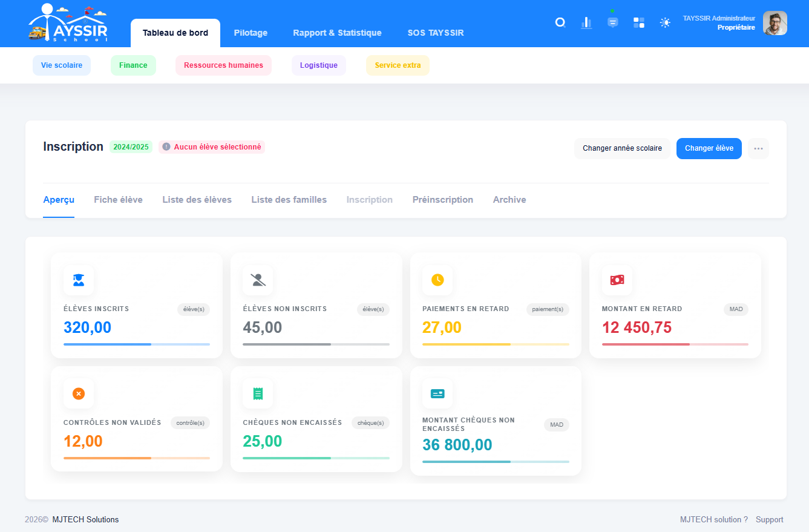
Task: Click the banknote icon on Montant en retard
Action: (617, 280)
